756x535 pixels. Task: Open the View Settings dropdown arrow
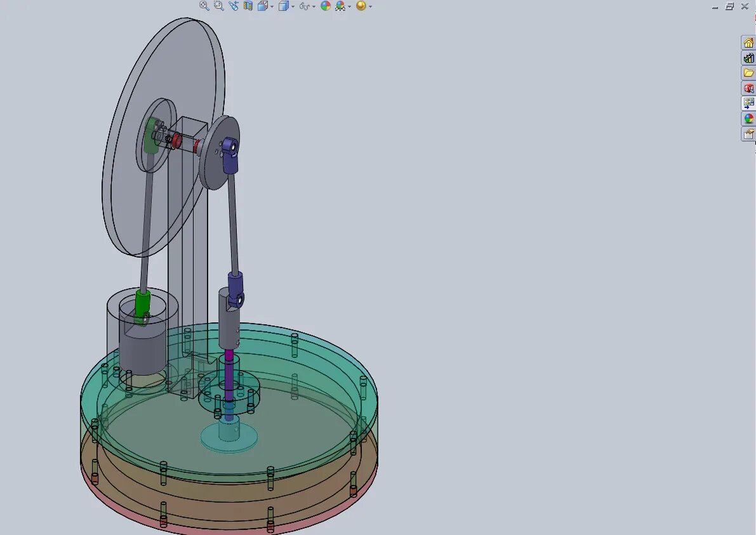click(x=370, y=7)
